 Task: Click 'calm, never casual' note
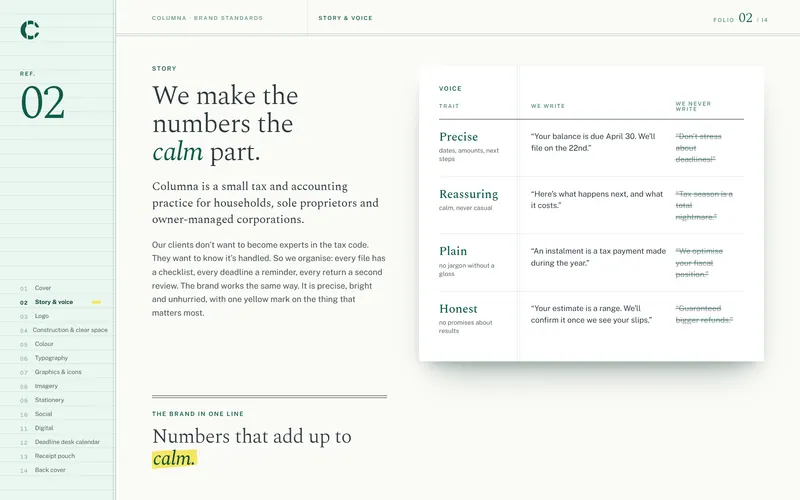[x=465, y=208]
